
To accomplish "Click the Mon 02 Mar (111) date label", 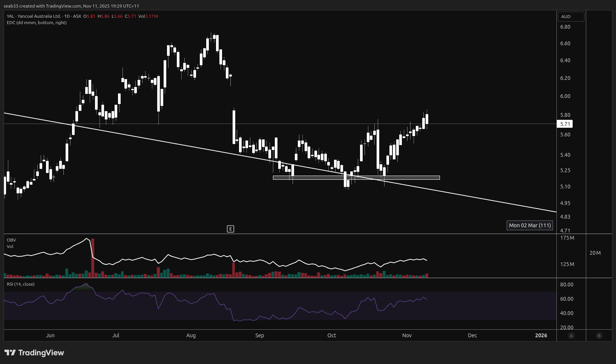I will tap(530, 225).
